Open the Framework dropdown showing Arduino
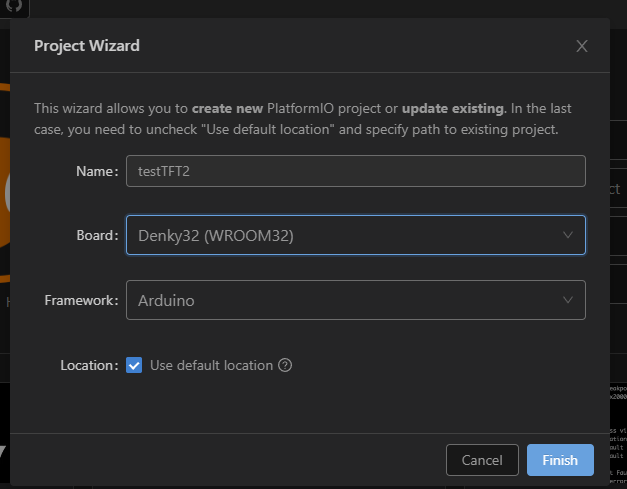The image size is (627, 489). 356,300
